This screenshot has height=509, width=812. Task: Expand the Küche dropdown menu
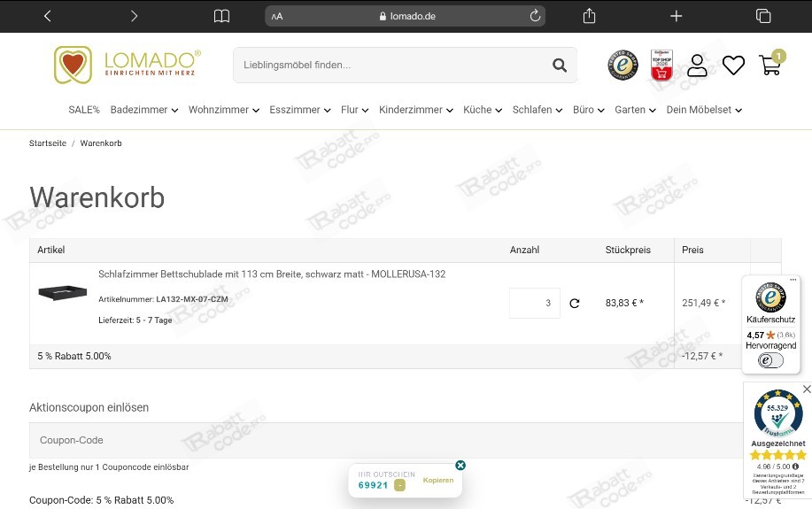pyautogui.click(x=483, y=110)
